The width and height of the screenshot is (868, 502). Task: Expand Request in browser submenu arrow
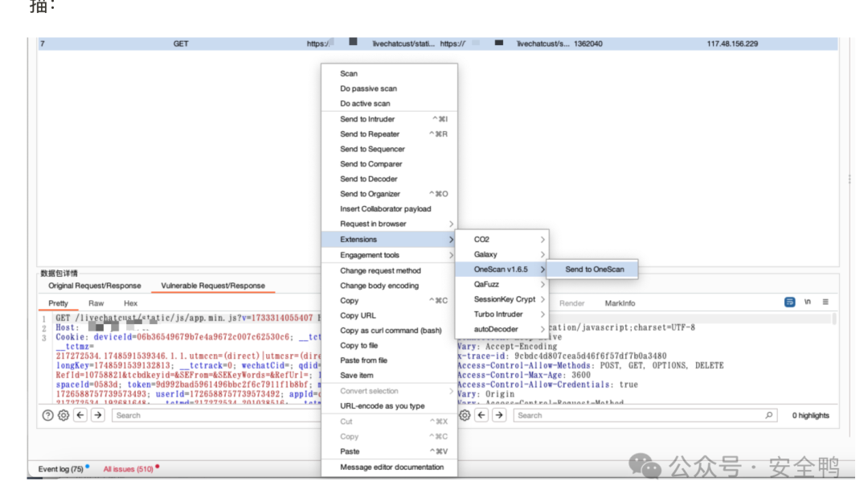coord(451,224)
